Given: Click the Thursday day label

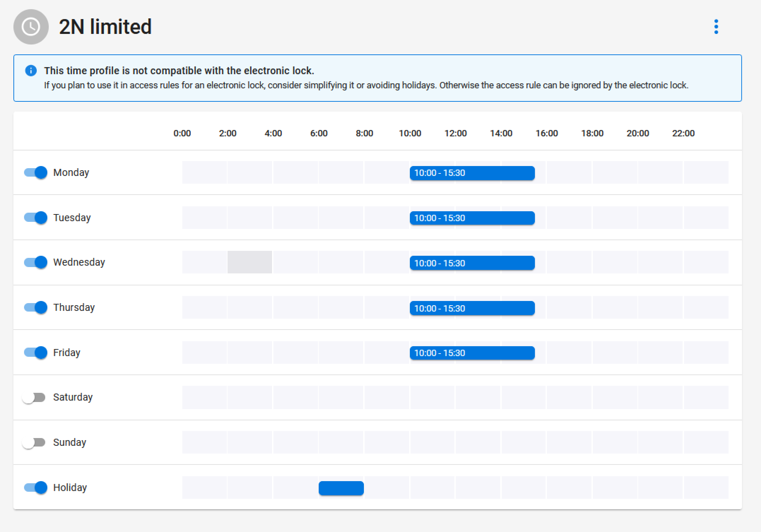Looking at the screenshot, I should tap(74, 307).
